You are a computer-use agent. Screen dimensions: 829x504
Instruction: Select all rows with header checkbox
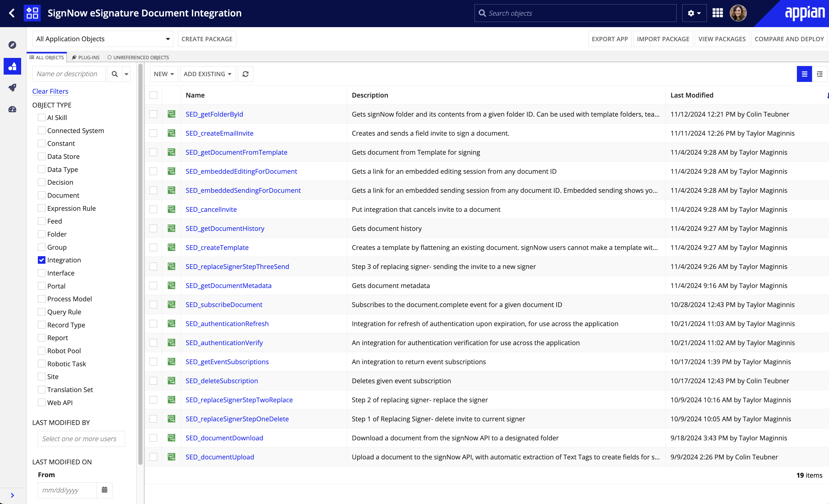coord(153,95)
